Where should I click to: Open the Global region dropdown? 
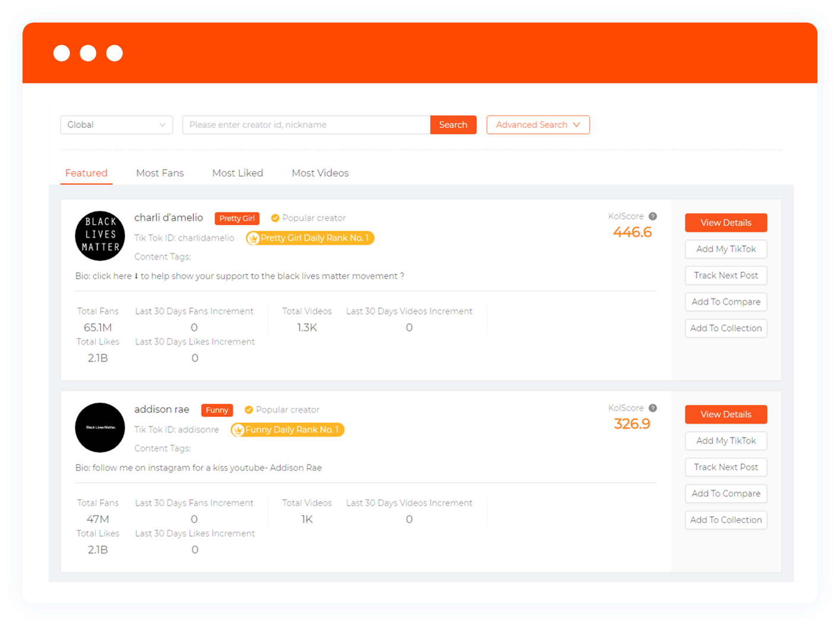click(116, 125)
